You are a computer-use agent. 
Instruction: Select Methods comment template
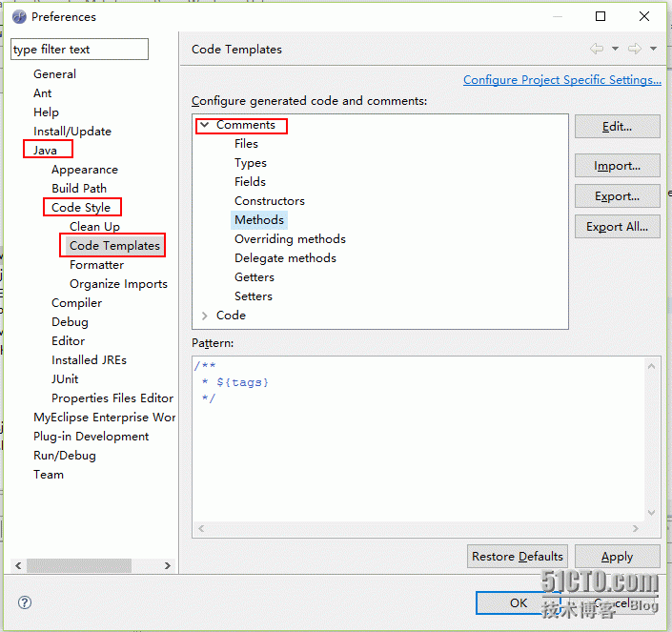click(259, 220)
